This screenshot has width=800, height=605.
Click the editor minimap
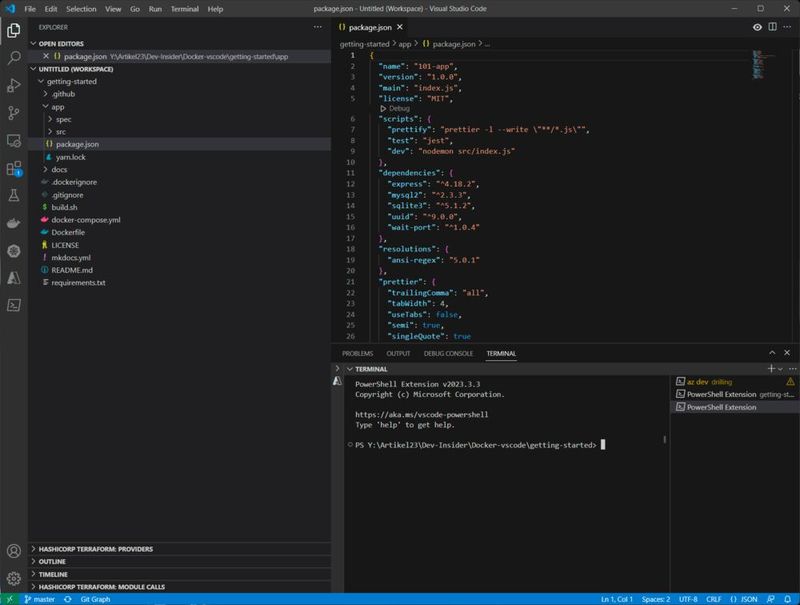[763, 64]
